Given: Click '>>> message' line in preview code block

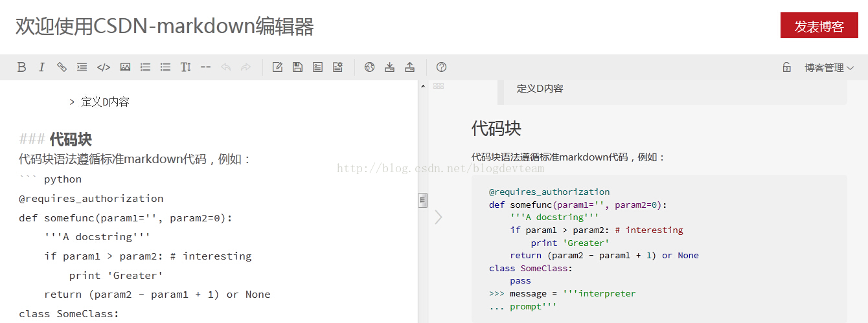Looking at the screenshot, I should [x=562, y=294].
